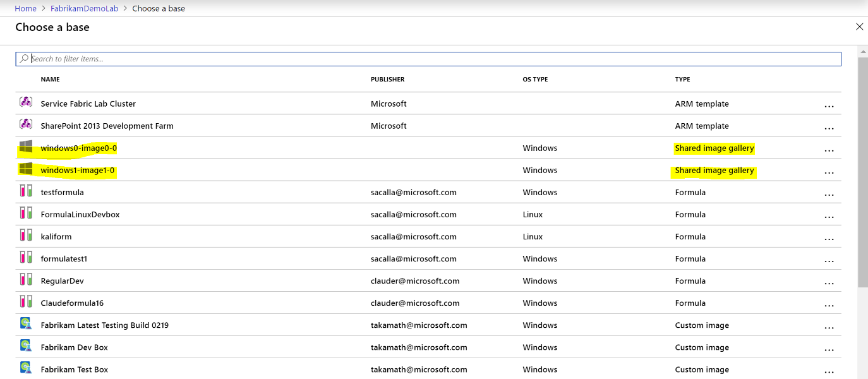Click the formula icon beside RegularDev
The width and height of the screenshot is (868, 379).
pyautogui.click(x=26, y=279)
